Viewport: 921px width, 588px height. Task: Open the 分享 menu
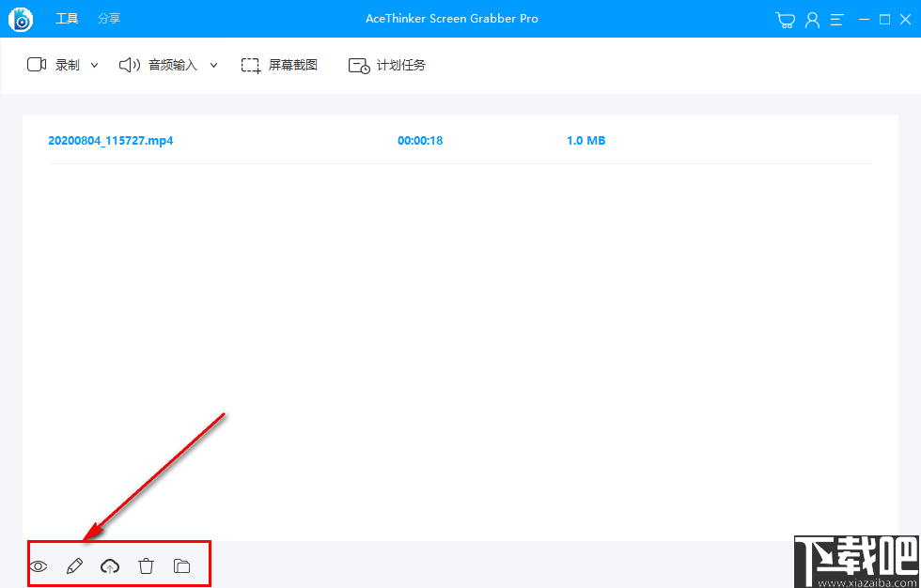pos(108,18)
